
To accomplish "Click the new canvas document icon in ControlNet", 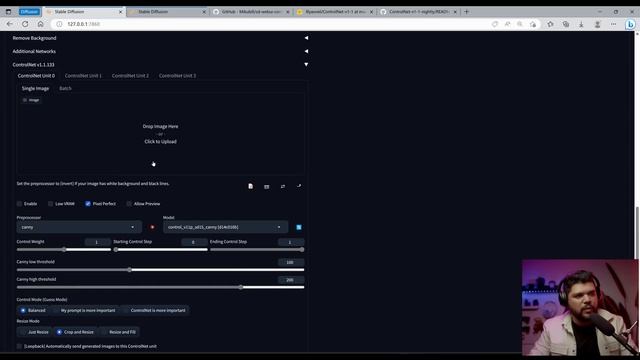I will tap(251, 187).
